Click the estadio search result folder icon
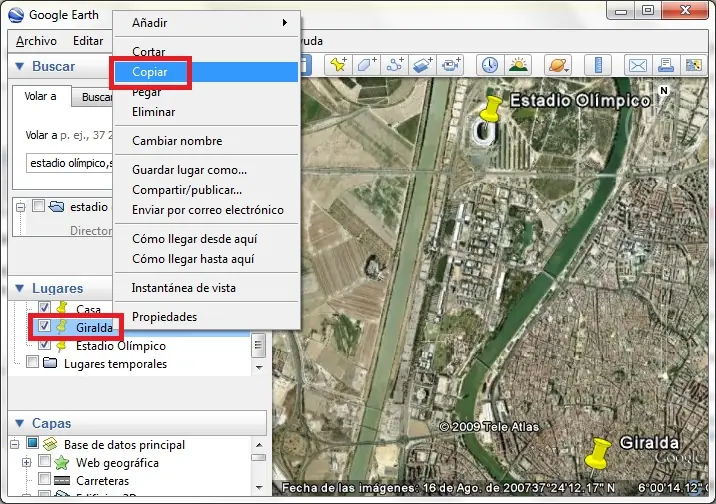The width and height of the screenshot is (716, 504). click(56, 206)
